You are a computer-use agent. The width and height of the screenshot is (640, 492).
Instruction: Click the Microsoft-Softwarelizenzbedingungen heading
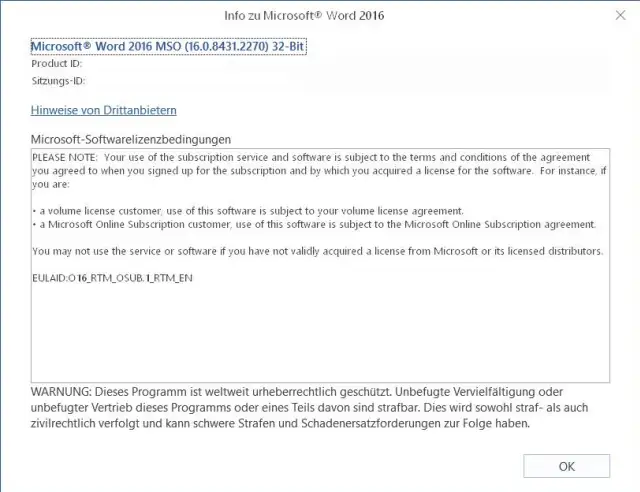click(x=131, y=139)
